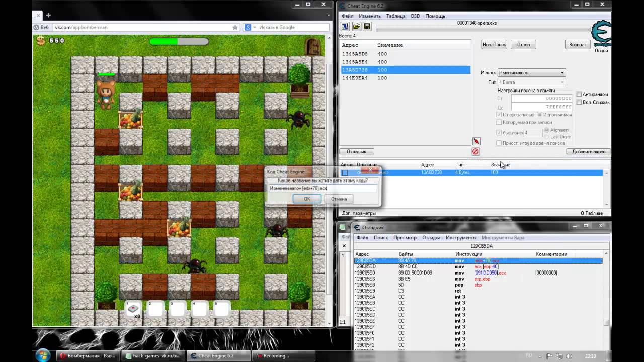Open the Помощь menu in Cheat Engine
644x362 pixels.
pyautogui.click(x=435, y=16)
